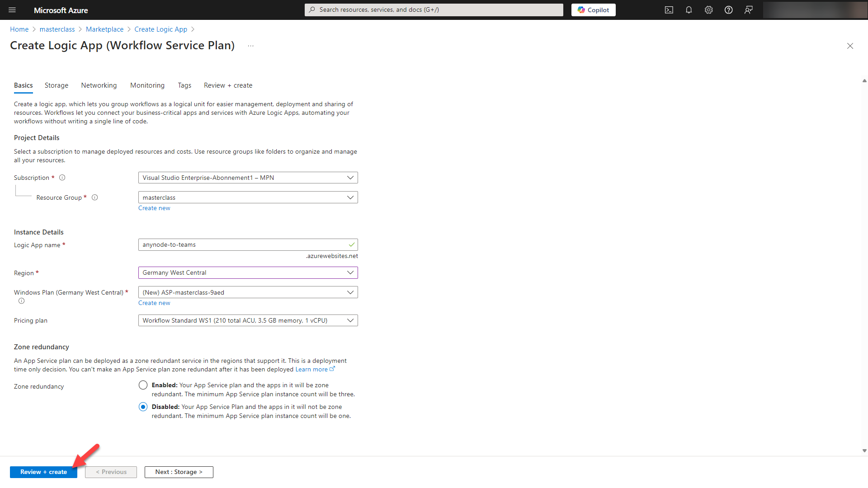Follow the Learn more link about zone redundancy

coord(312,369)
